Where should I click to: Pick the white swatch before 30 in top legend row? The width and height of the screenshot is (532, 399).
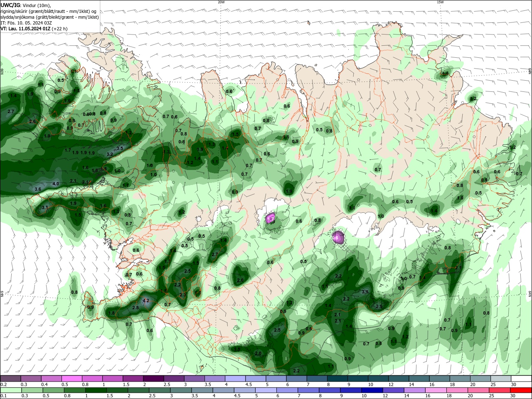tap(501, 379)
